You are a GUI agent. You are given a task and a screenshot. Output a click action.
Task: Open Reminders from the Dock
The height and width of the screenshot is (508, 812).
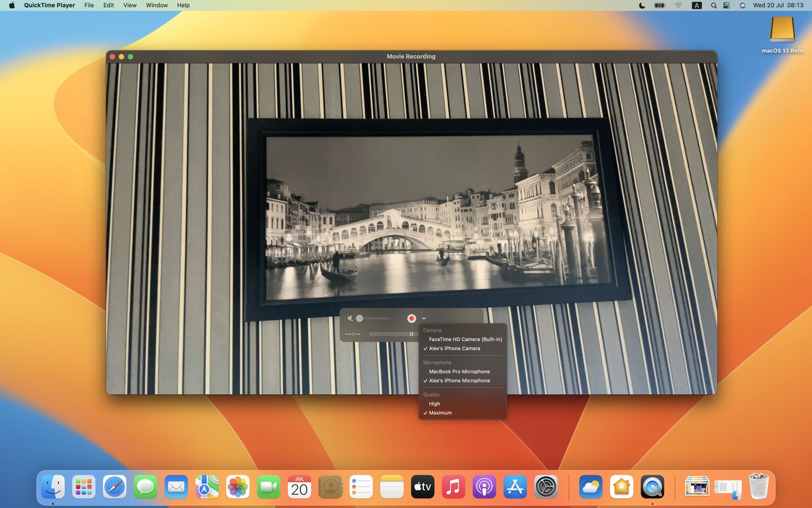click(361, 487)
